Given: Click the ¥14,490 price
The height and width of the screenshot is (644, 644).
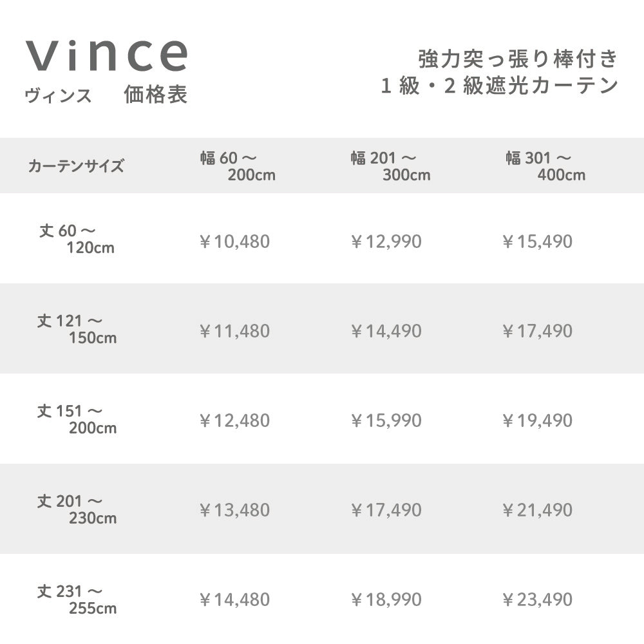Looking at the screenshot, I should pyautogui.click(x=386, y=331).
